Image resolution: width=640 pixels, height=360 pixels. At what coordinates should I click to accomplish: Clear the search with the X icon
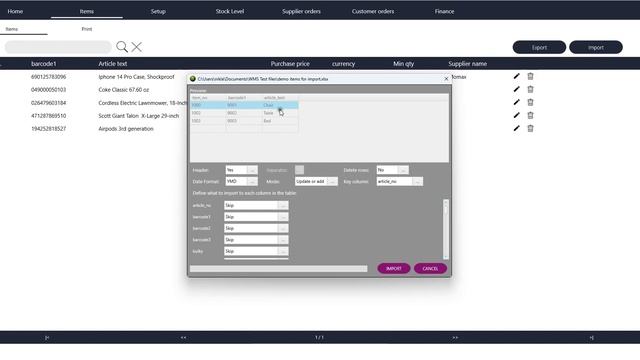pyautogui.click(x=137, y=47)
